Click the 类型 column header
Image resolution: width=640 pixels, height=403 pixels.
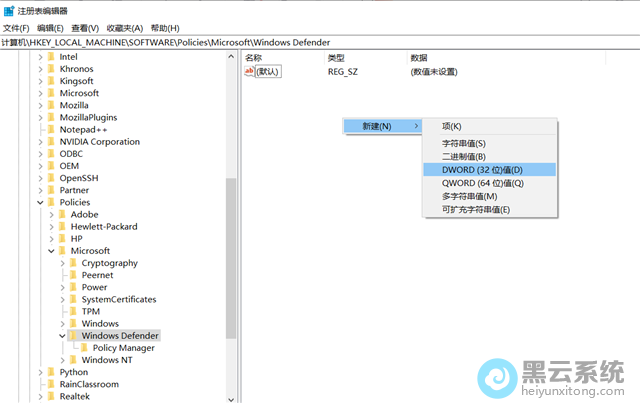[336, 58]
